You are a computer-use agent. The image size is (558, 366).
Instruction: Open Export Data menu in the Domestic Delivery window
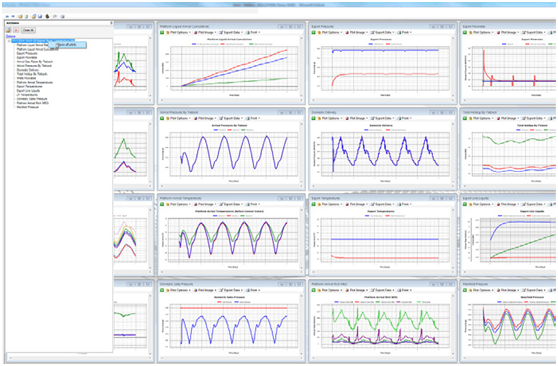[x=383, y=118]
